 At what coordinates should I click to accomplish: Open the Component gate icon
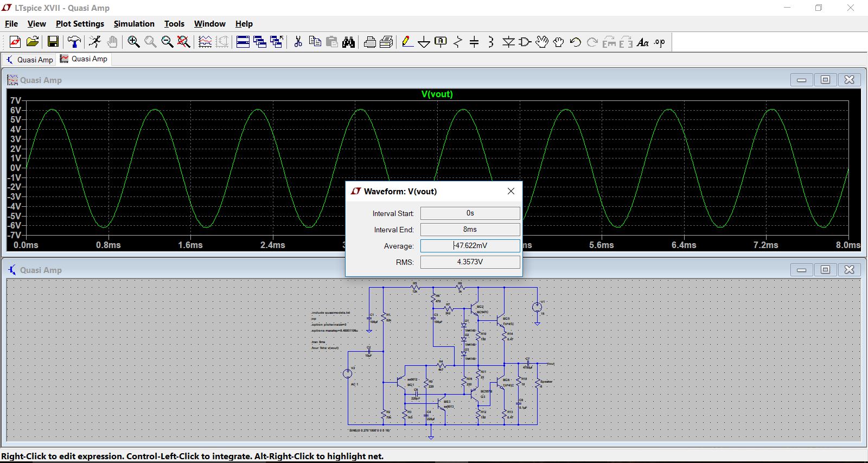(x=525, y=42)
